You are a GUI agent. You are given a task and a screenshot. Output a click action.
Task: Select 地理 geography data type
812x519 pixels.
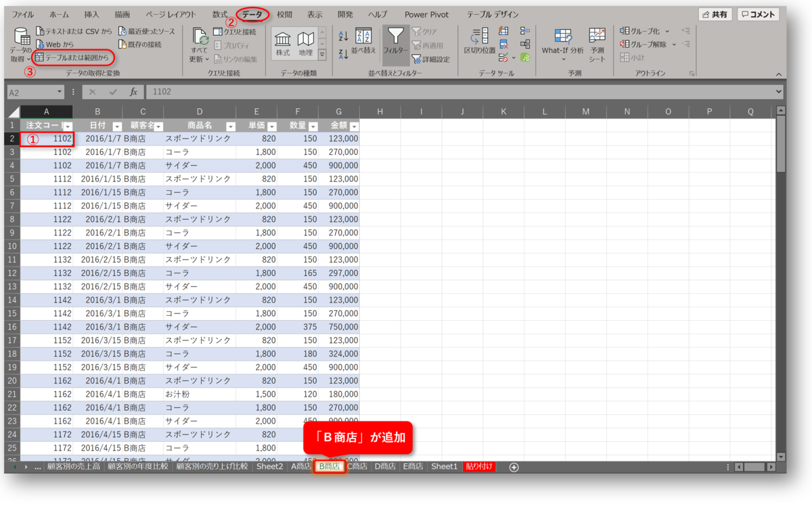tap(306, 44)
